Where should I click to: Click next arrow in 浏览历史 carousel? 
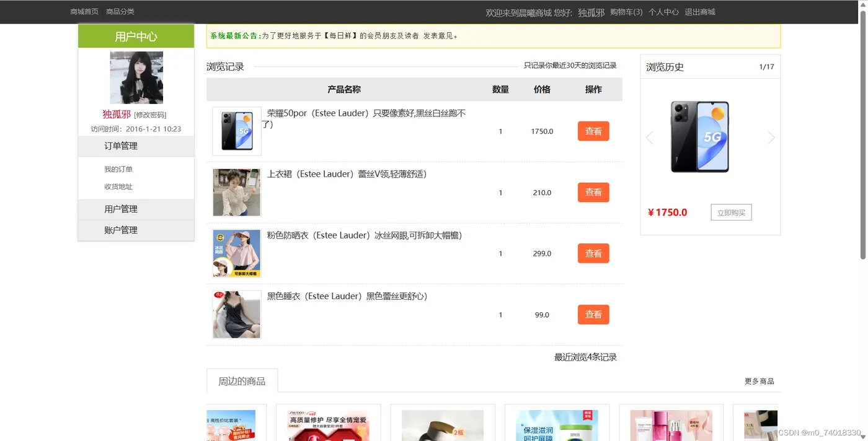(771, 138)
